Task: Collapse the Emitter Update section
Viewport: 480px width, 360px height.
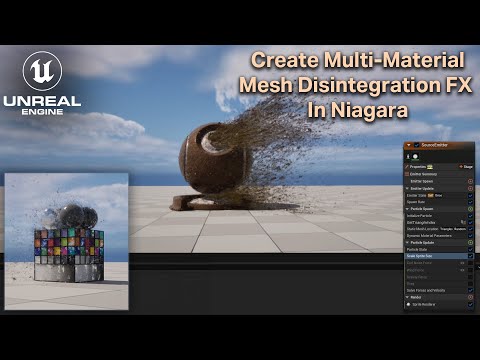Action: 407,188
